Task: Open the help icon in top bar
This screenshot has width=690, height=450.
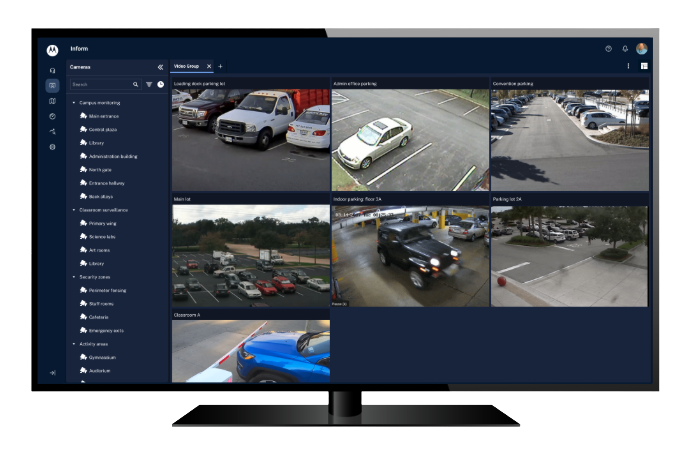Action: (x=608, y=49)
